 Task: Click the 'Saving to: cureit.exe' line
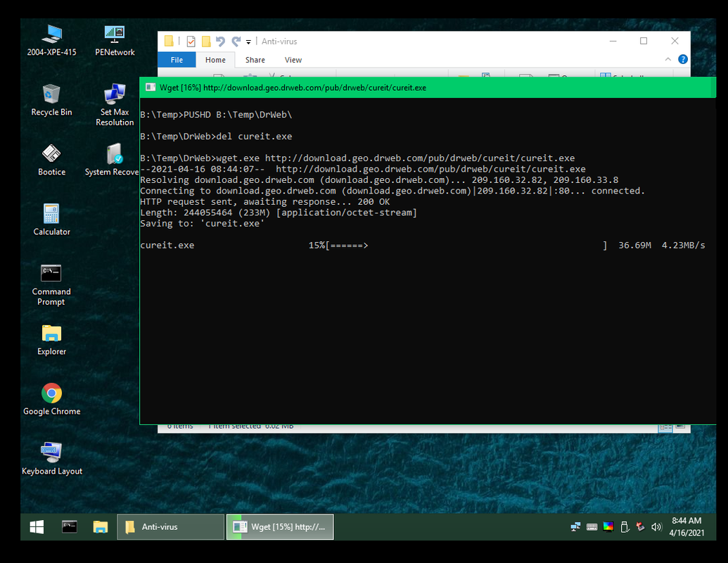coord(203,223)
